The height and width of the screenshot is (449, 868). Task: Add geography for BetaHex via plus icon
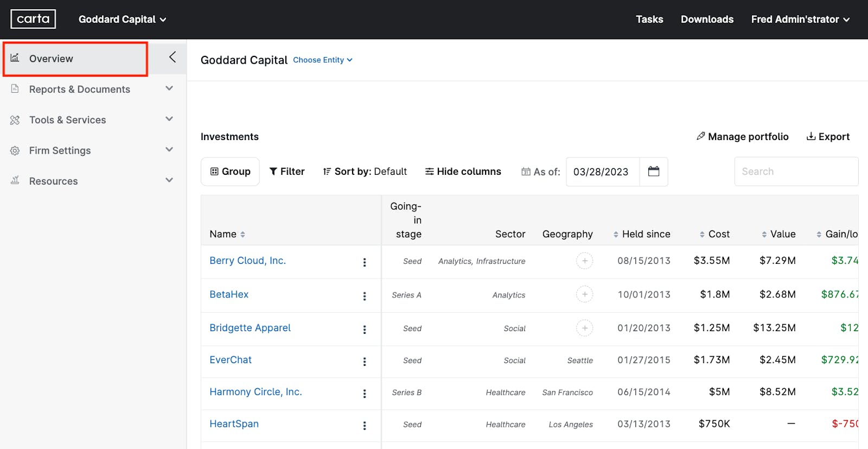[584, 294]
